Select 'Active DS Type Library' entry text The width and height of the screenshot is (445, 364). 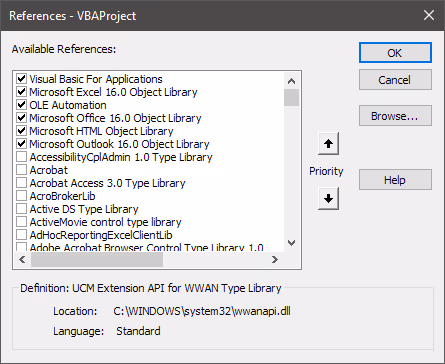[x=84, y=209]
